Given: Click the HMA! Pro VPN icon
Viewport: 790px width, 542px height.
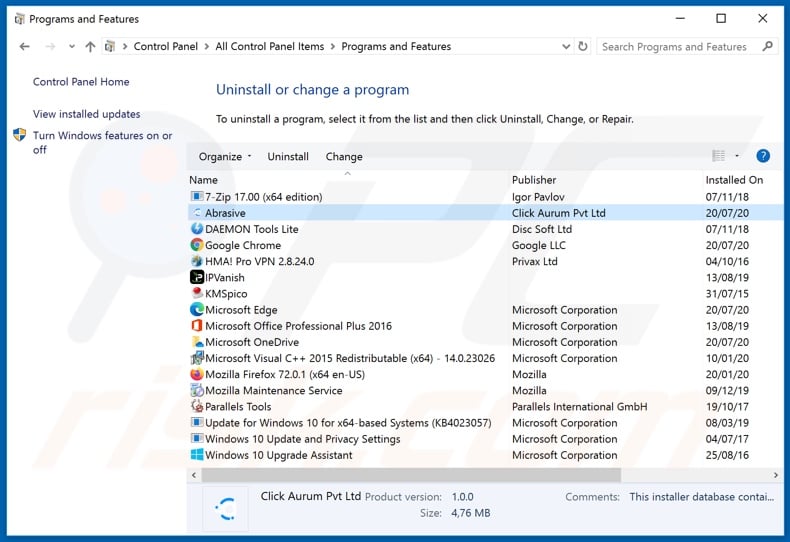Looking at the screenshot, I should (x=196, y=261).
